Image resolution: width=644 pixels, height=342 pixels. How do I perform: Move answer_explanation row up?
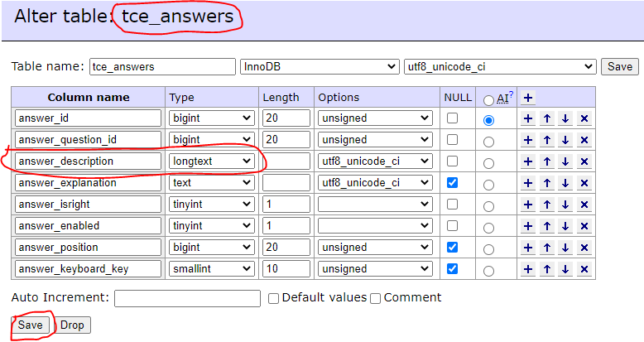[546, 183]
